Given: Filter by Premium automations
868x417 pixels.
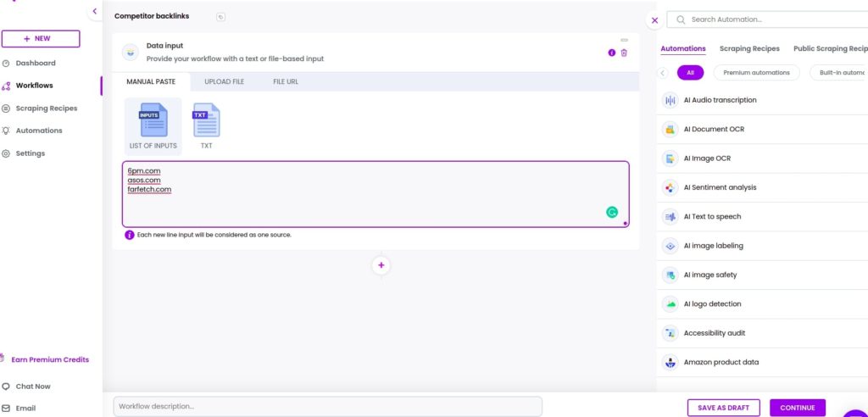Looking at the screenshot, I should point(756,73).
